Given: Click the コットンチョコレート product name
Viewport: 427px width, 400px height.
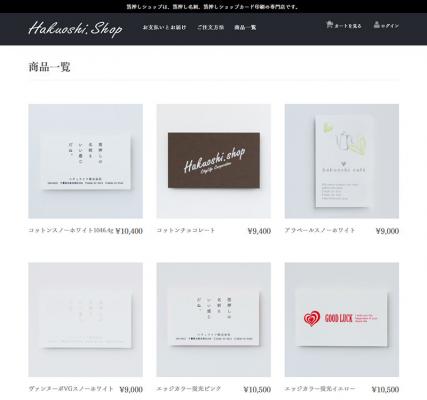Looking at the screenshot, I should [x=186, y=230].
